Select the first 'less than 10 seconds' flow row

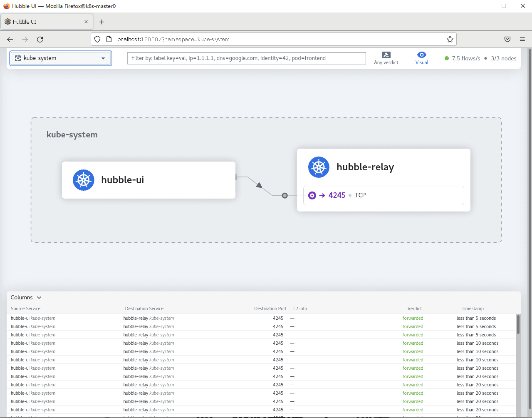pyautogui.click(x=261, y=343)
